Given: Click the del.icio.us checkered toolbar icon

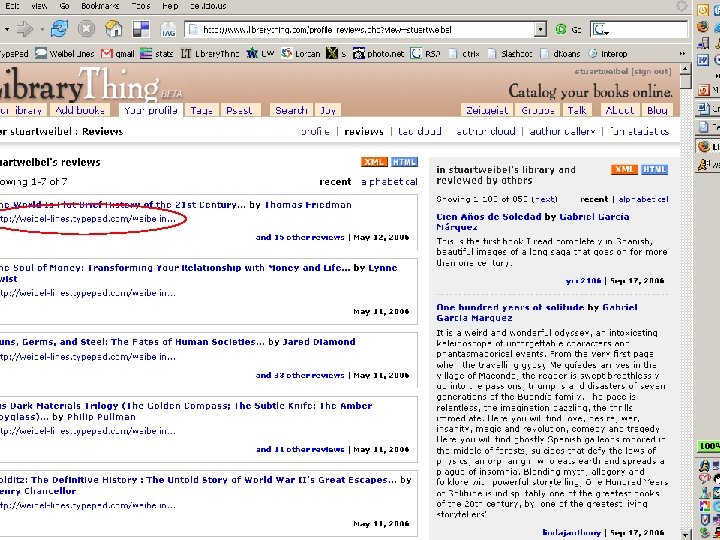Looking at the screenshot, I should coord(141,29).
